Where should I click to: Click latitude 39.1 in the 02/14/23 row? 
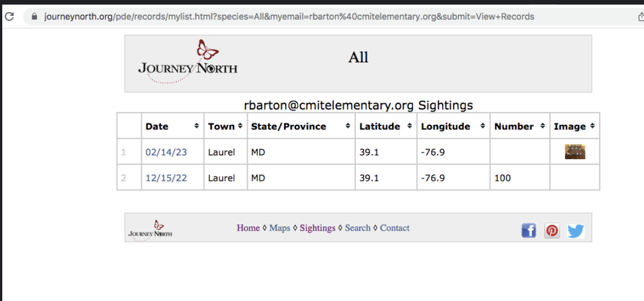[x=369, y=152]
